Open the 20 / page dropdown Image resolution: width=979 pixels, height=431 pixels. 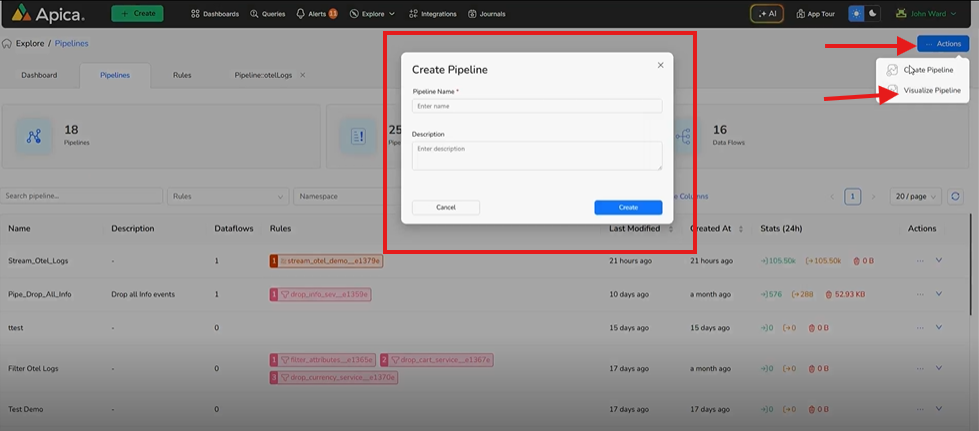pos(915,197)
